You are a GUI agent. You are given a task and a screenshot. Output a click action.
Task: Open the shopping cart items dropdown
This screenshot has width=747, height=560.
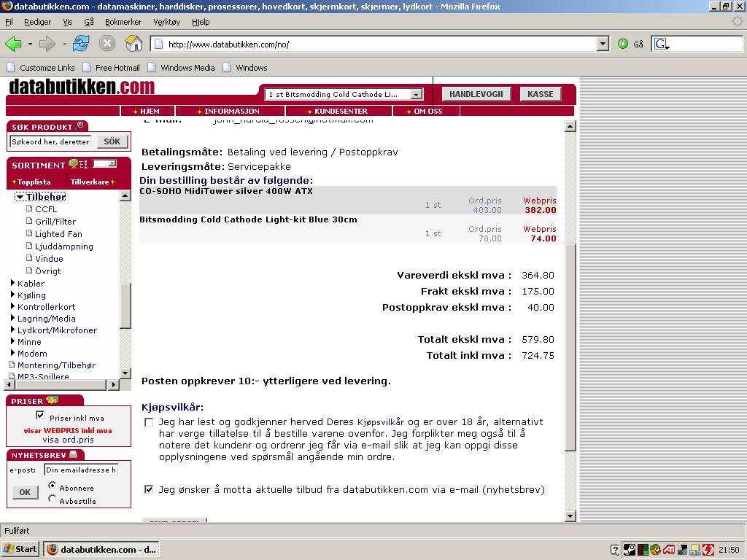coord(417,94)
